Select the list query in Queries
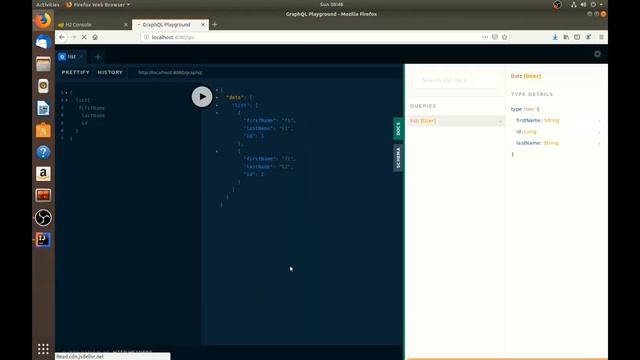The width and height of the screenshot is (640, 360). click(x=456, y=121)
